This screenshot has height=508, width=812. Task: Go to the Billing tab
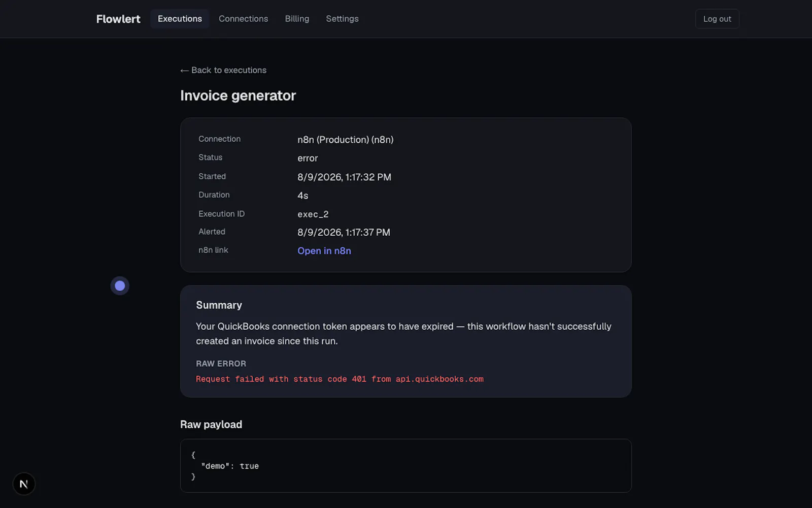pos(297,19)
